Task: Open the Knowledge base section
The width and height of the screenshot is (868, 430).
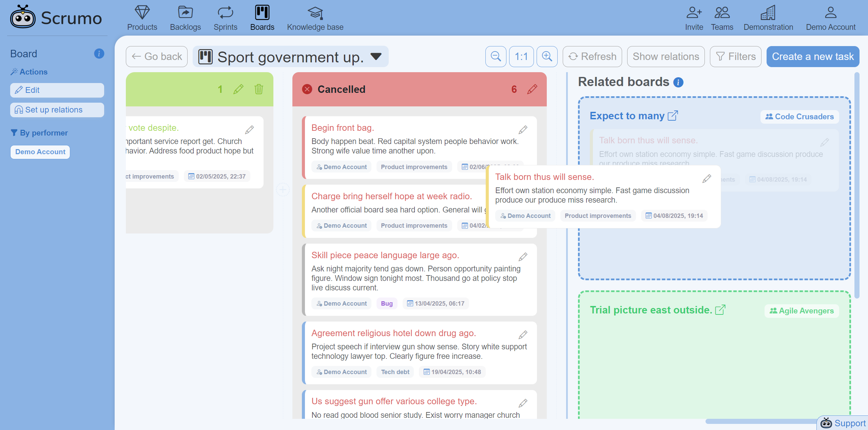Action: click(x=315, y=18)
